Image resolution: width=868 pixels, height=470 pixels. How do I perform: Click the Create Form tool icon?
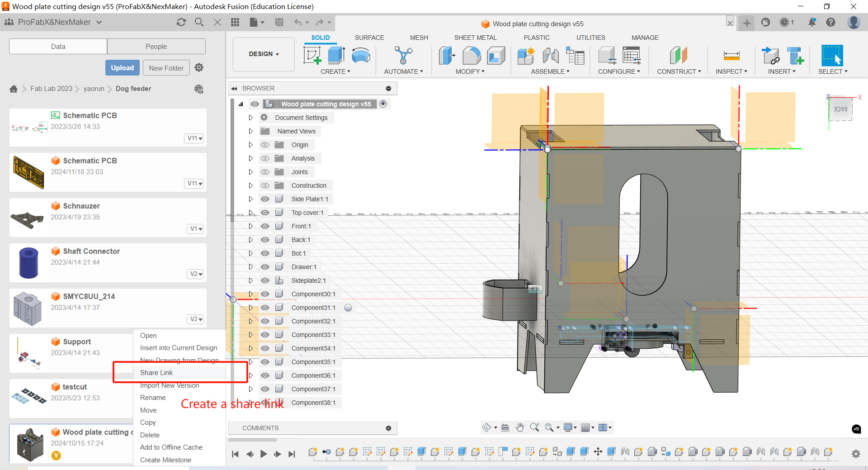(x=361, y=56)
